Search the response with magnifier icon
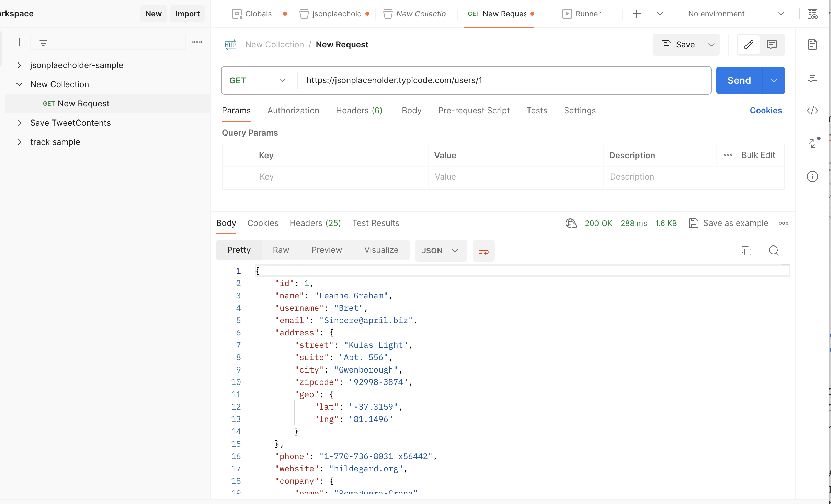Viewport: 831px width, 504px height. pyautogui.click(x=774, y=251)
